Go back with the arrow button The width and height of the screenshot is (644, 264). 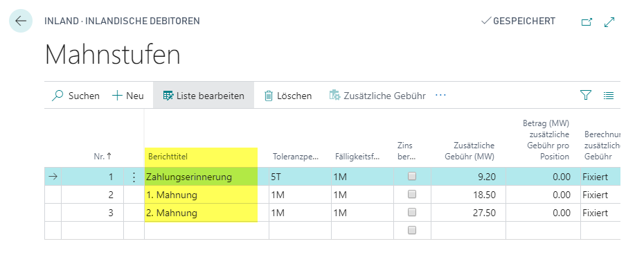(21, 21)
